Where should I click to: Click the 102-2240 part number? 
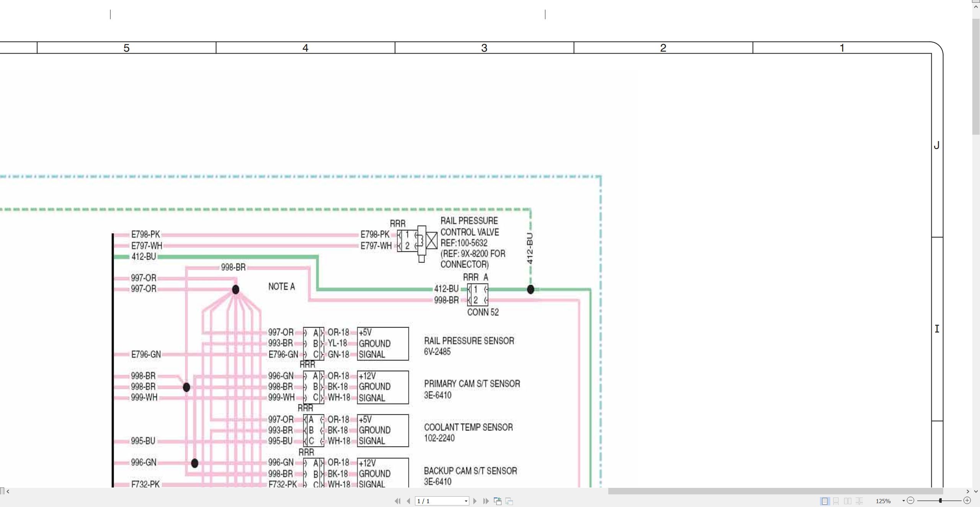[439, 438]
